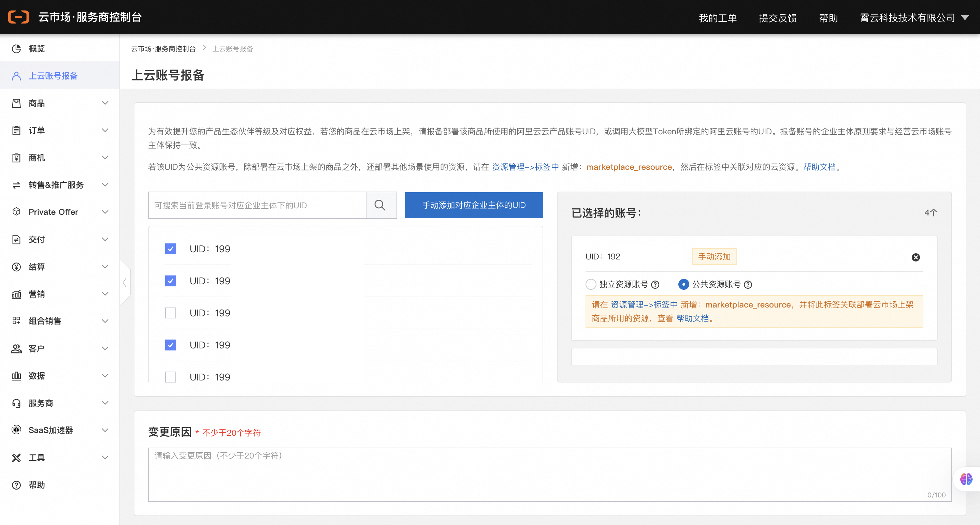Expand the 工具 menu chevron
Viewport: 980px width, 525px height.
click(x=105, y=457)
